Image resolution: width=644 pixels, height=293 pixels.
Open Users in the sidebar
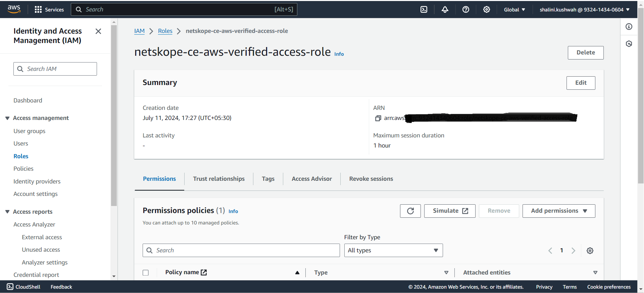[21, 143]
